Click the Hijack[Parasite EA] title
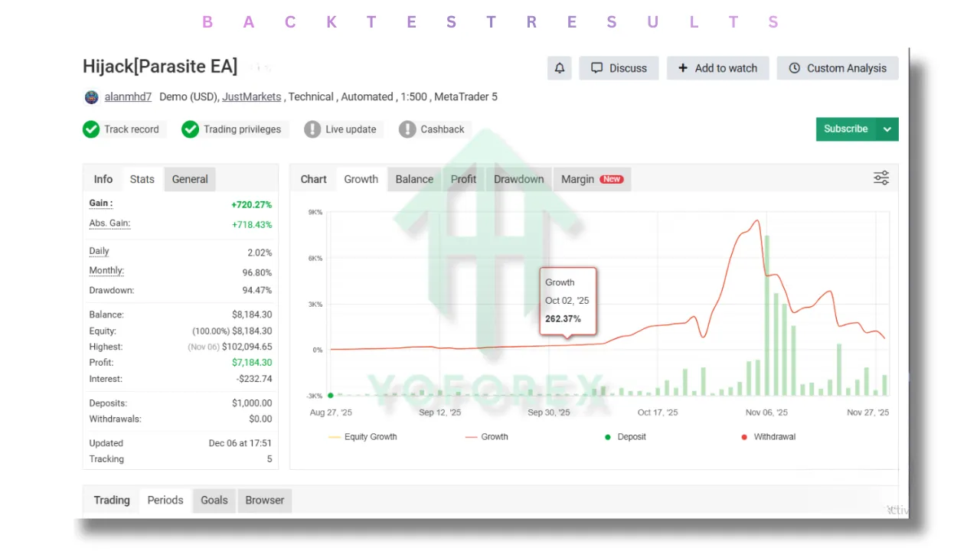 [160, 67]
